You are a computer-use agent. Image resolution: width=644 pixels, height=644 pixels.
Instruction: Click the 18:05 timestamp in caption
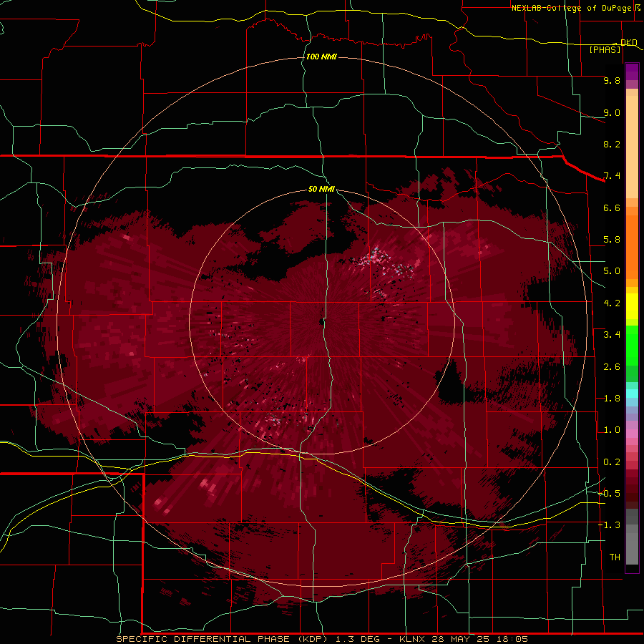click(x=512, y=639)
